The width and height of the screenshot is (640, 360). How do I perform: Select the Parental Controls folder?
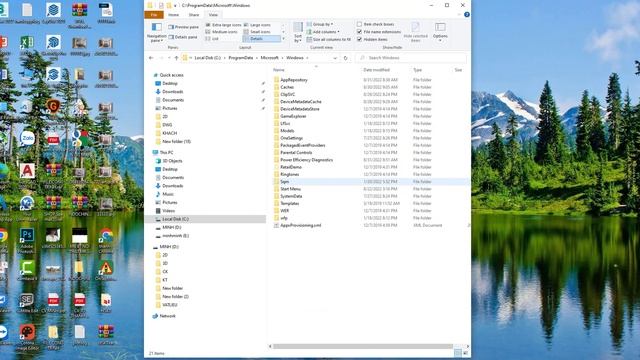(296, 153)
